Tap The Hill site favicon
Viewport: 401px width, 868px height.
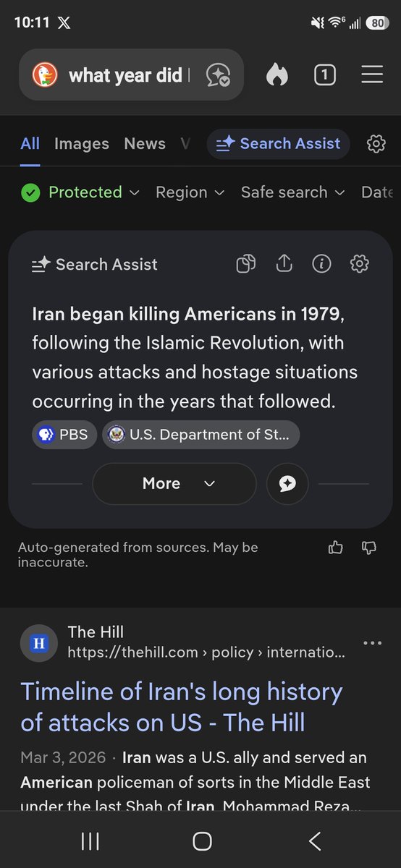(x=39, y=642)
